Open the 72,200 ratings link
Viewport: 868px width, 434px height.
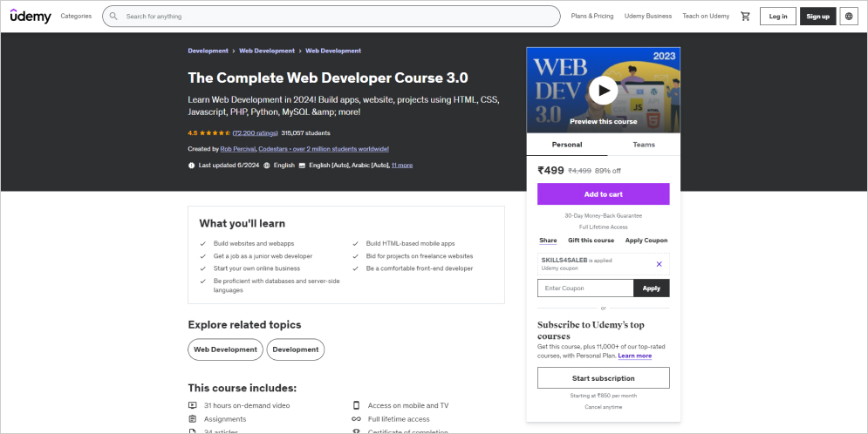(x=256, y=133)
